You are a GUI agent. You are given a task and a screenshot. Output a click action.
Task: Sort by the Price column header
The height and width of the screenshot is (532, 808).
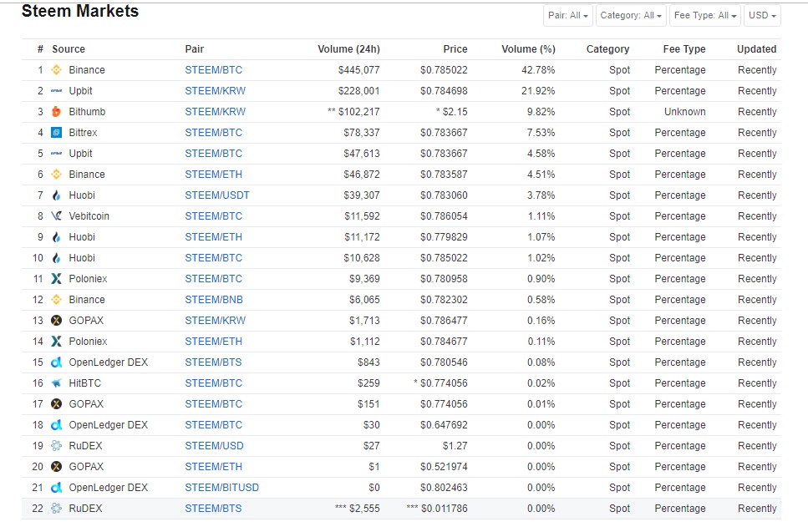pyautogui.click(x=455, y=49)
